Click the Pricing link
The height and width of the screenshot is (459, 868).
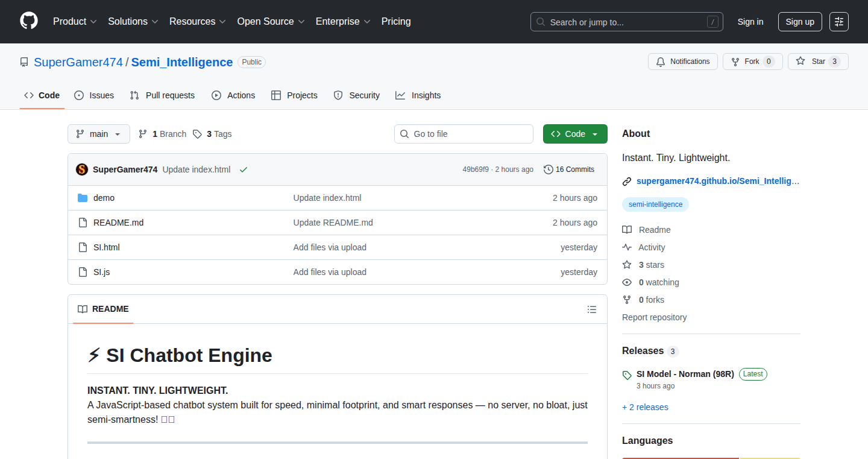(396, 21)
